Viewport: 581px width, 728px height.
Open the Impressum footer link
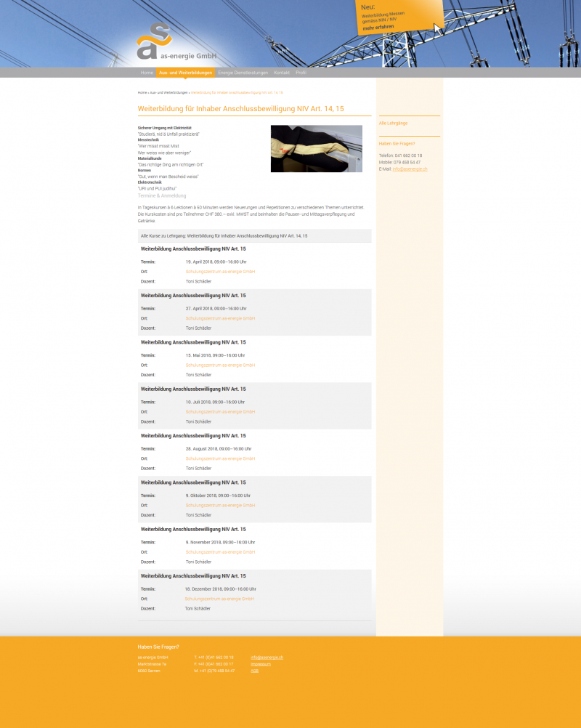[x=261, y=664]
